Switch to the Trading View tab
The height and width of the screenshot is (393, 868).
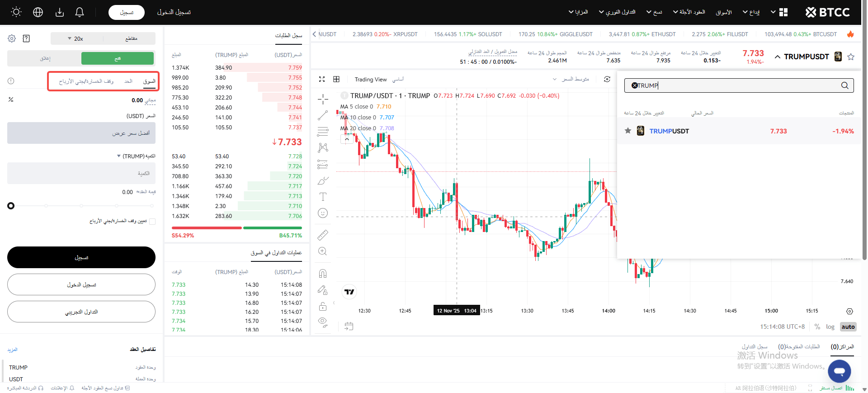[370, 80]
